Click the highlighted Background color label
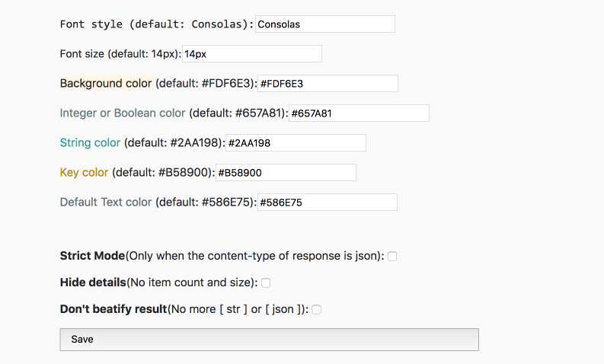This screenshot has height=364, width=604. 106,83
